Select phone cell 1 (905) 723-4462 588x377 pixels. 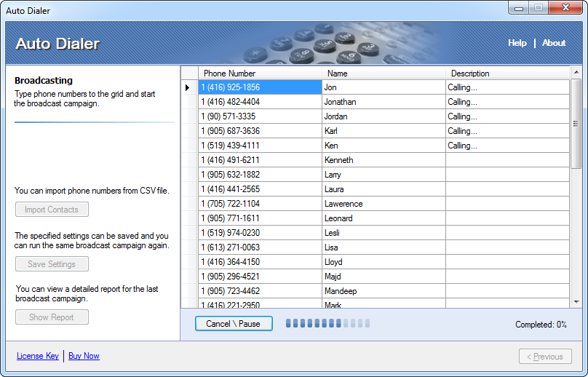[260, 290]
